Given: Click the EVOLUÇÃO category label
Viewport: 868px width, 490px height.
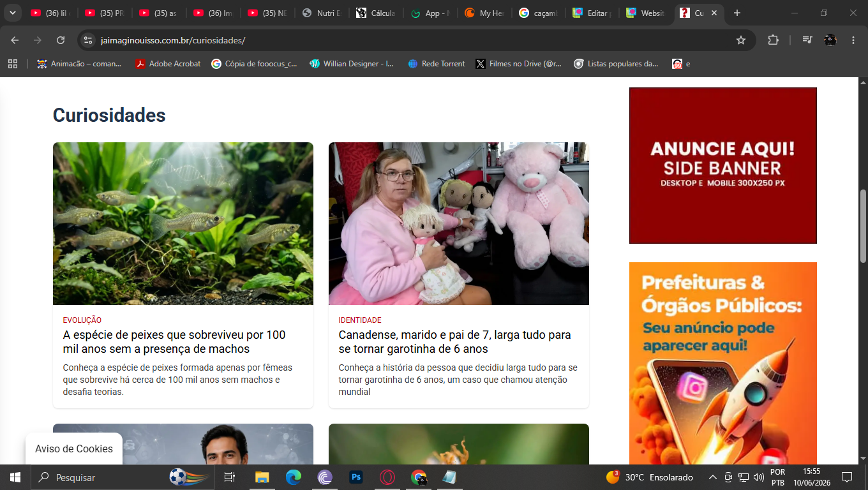Looking at the screenshot, I should (82, 320).
